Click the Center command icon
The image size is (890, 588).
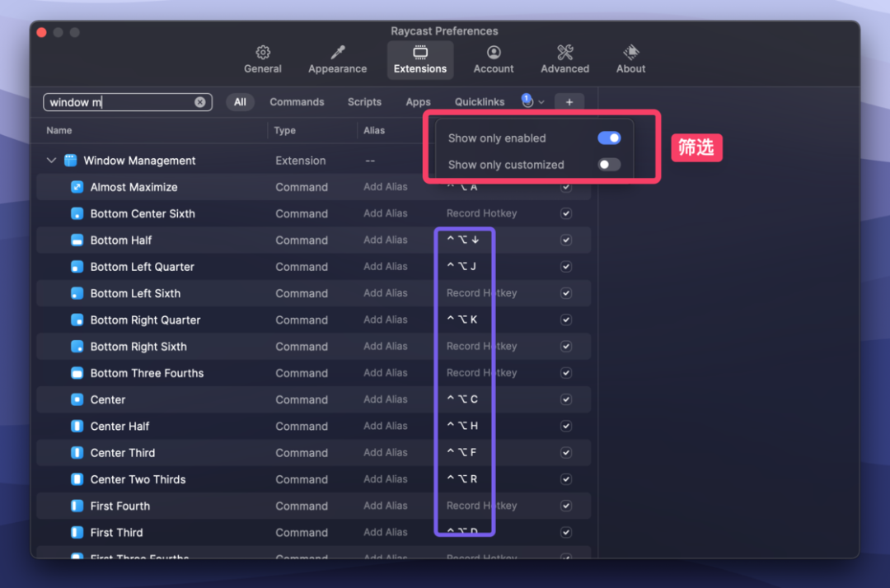pyautogui.click(x=77, y=399)
